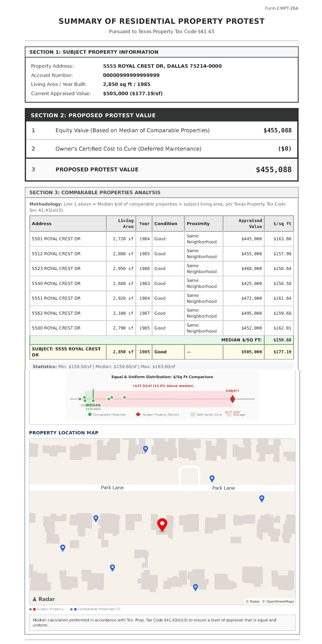The height and width of the screenshot is (644, 322).
Task: Select the subject row for 5555 Royal Crest Dr
Action: tap(162, 352)
